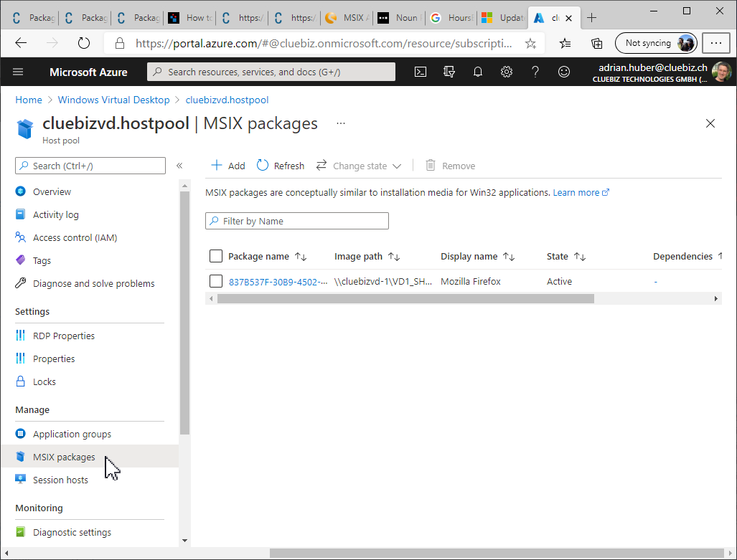The width and height of the screenshot is (737, 560).
Task: Open Session hosts menu item
Action: pos(60,480)
